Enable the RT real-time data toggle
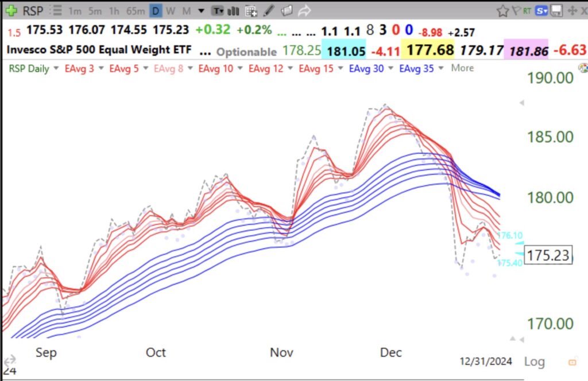 (x=527, y=10)
